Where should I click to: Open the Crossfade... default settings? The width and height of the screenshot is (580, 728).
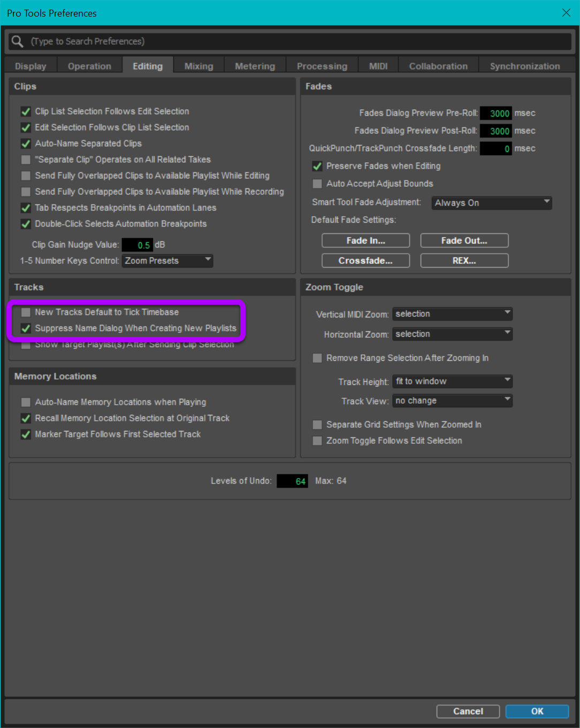click(x=365, y=261)
